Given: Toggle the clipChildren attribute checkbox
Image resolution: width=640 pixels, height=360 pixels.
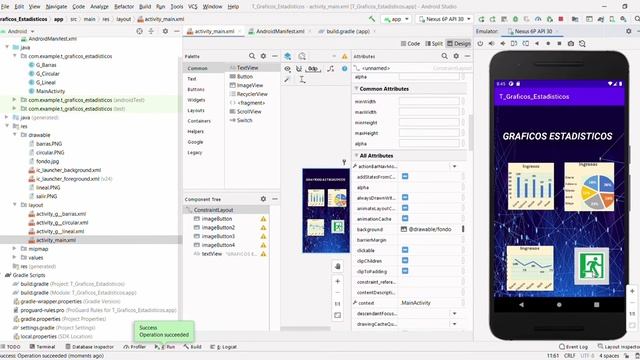Looking at the screenshot, I should [x=405, y=260].
